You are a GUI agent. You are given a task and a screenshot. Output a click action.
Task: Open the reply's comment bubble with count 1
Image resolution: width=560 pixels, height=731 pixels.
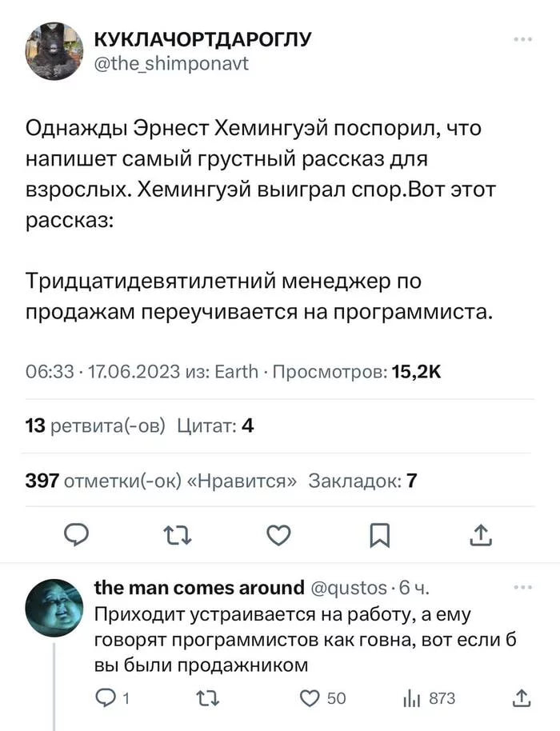point(112,698)
